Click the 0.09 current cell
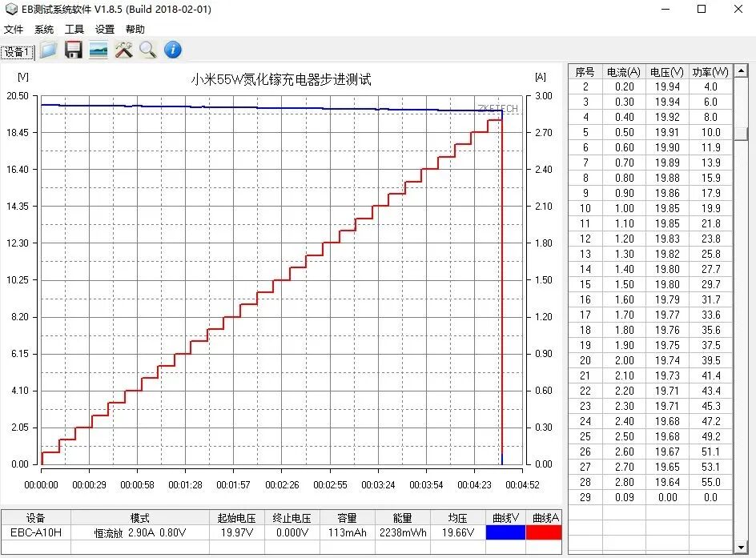756x558 pixels. tap(625, 497)
